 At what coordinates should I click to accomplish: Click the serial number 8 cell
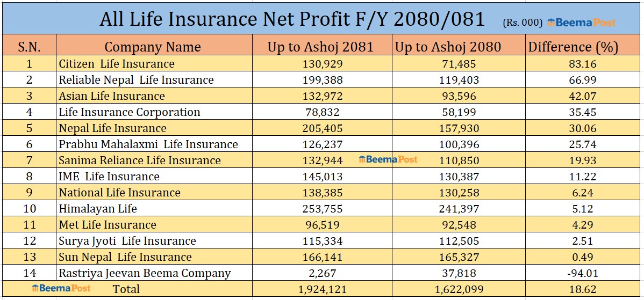click(x=29, y=177)
